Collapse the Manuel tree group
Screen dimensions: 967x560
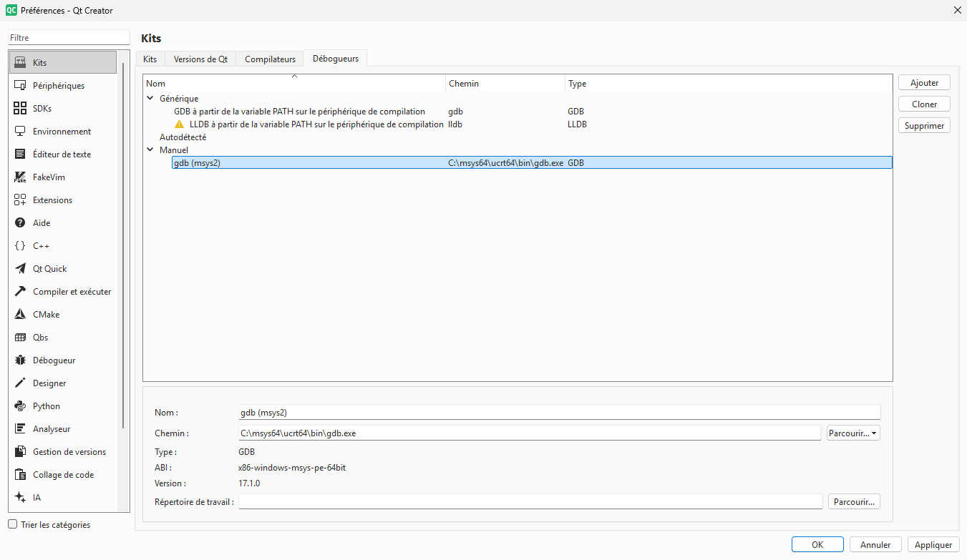150,150
